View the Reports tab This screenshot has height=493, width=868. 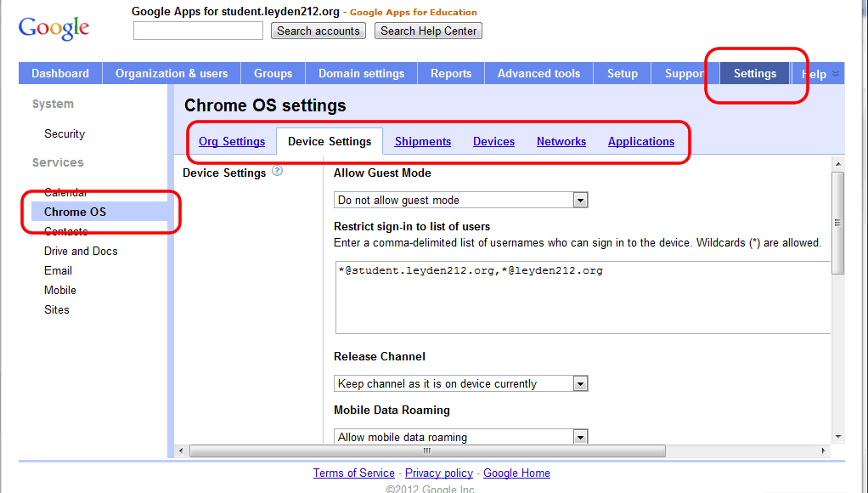point(451,73)
